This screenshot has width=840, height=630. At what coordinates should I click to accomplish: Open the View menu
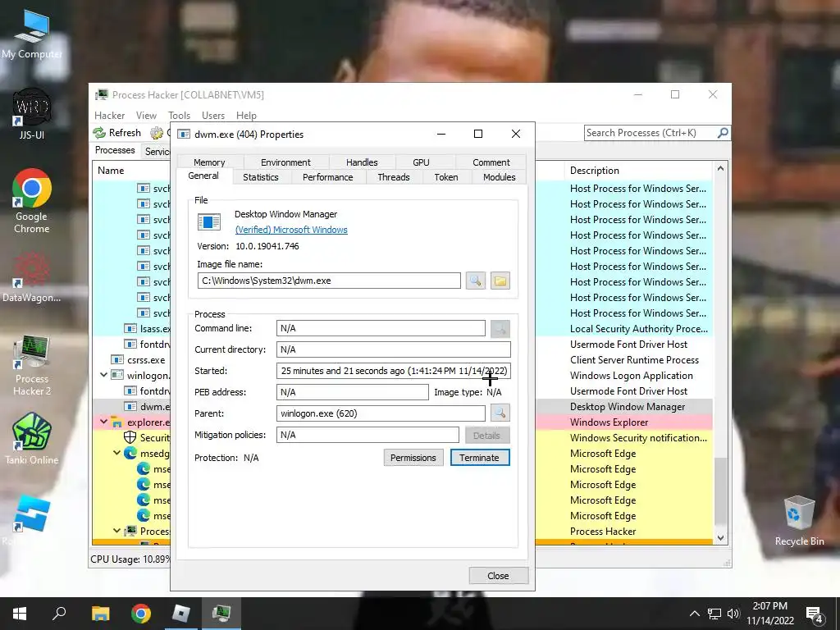[146, 115]
